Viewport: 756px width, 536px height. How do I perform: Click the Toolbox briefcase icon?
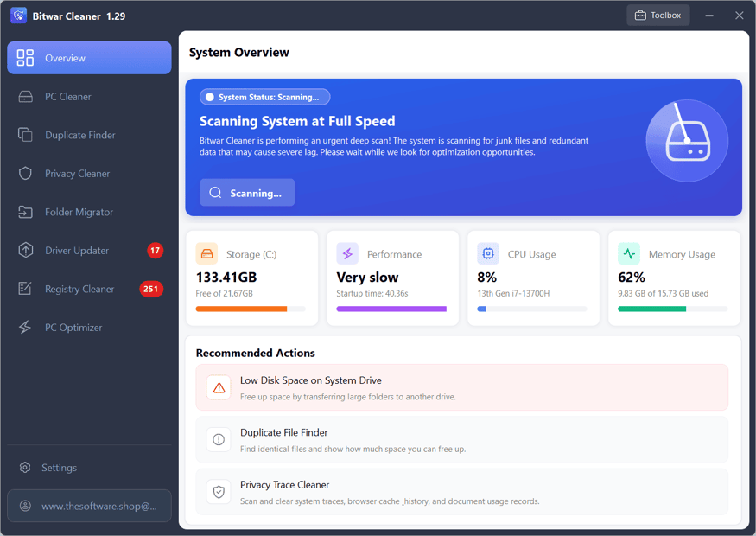pos(640,16)
